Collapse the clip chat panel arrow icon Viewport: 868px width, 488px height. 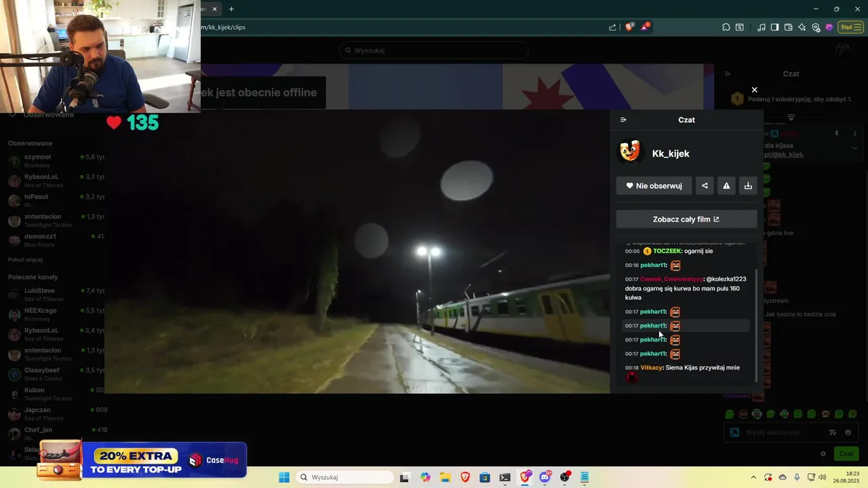pyautogui.click(x=623, y=120)
